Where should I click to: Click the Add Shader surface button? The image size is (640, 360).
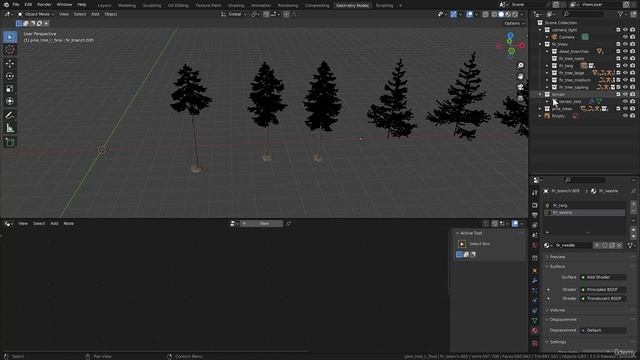(603, 277)
